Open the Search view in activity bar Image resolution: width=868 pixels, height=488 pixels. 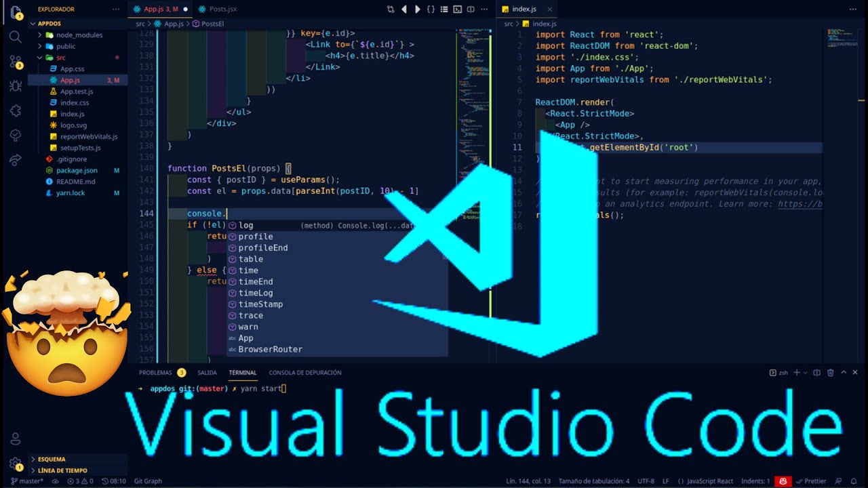pyautogui.click(x=15, y=37)
